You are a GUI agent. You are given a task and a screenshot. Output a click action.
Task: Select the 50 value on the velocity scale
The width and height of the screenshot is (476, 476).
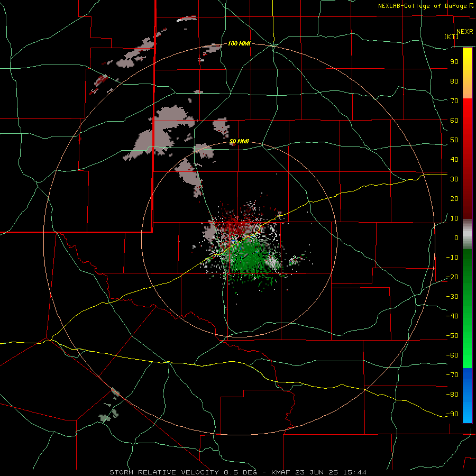pos(454,140)
